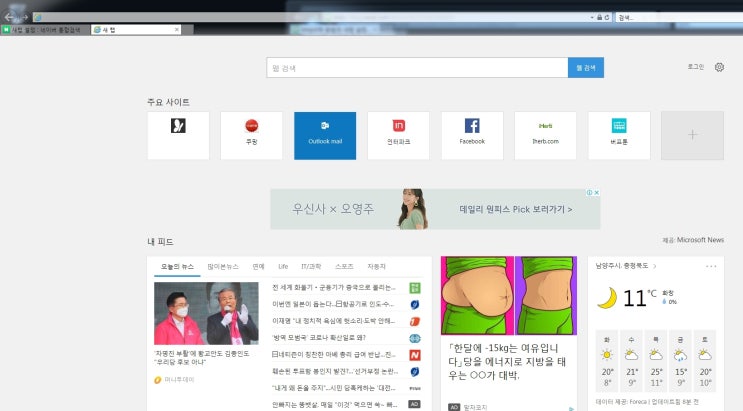Open the iHerb.com tile
Viewport: 743px width, 411px height.
click(x=545, y=136)
